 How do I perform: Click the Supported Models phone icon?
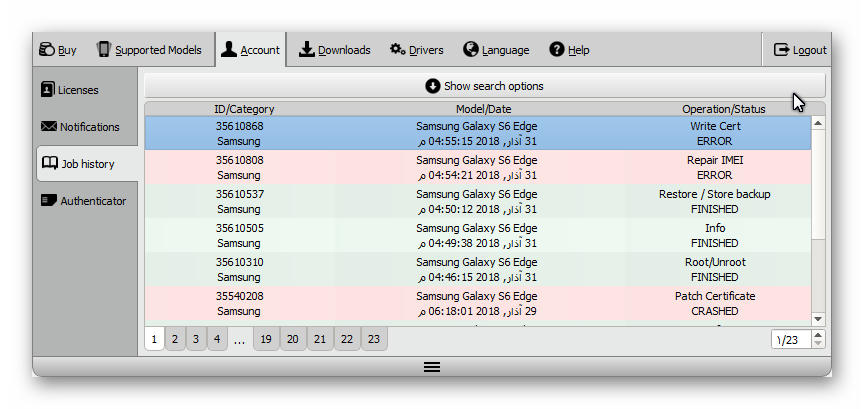point(103,49)
